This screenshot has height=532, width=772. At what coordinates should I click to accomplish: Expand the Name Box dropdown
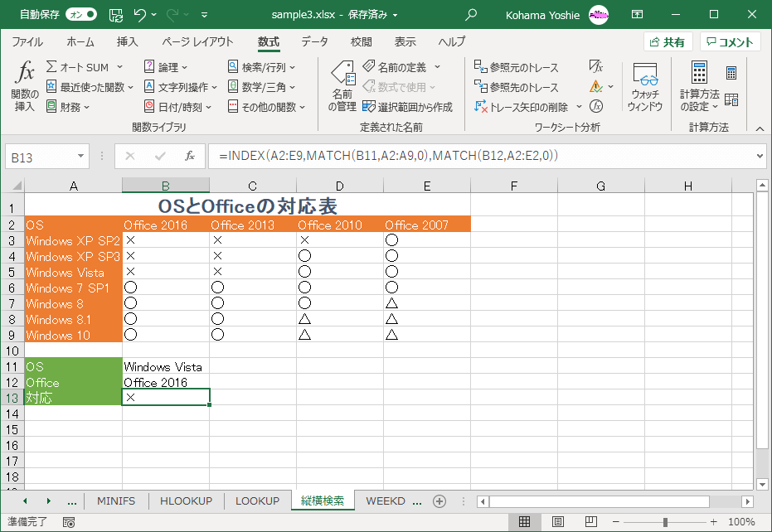click(80, 156)
